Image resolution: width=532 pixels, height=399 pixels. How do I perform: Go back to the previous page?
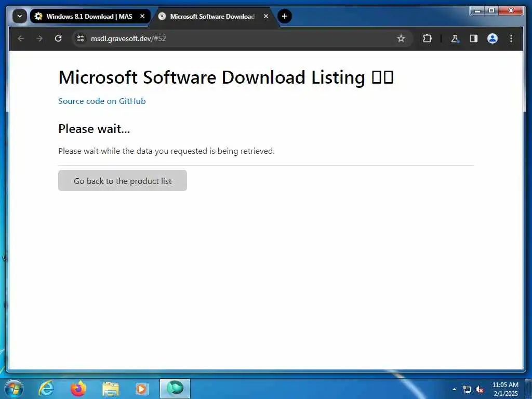pos(21,38)
